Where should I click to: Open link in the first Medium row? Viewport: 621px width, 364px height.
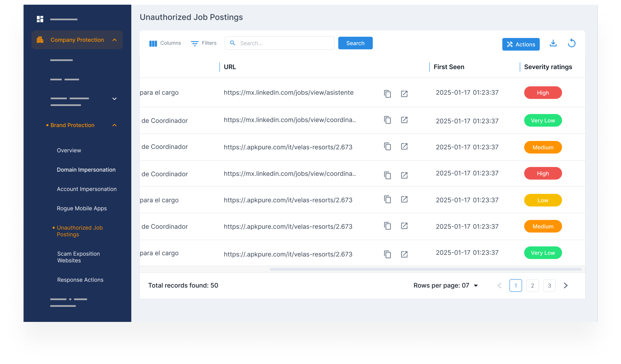pos(404,146)
